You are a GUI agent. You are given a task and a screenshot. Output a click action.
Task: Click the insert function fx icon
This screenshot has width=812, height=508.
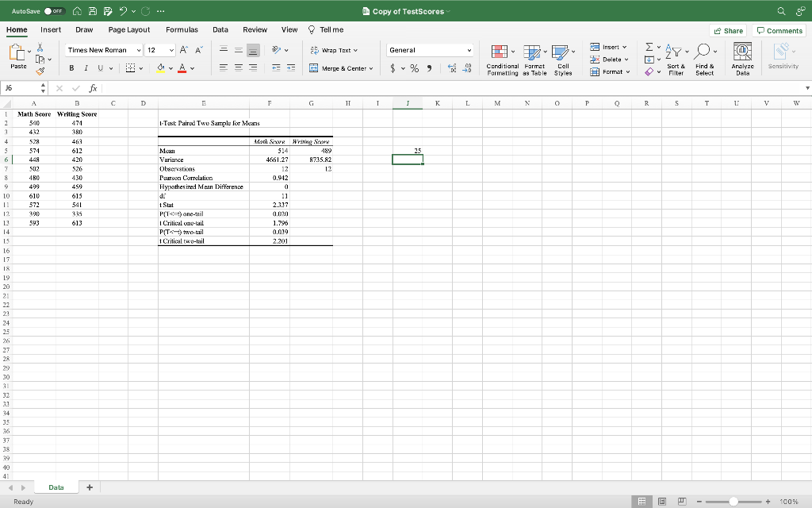93,88
